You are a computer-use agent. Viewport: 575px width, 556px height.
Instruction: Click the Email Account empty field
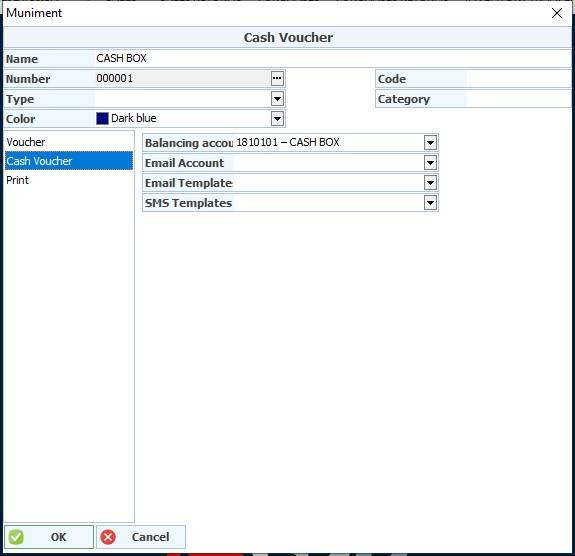pyautogui.click(x=328, y=163)
